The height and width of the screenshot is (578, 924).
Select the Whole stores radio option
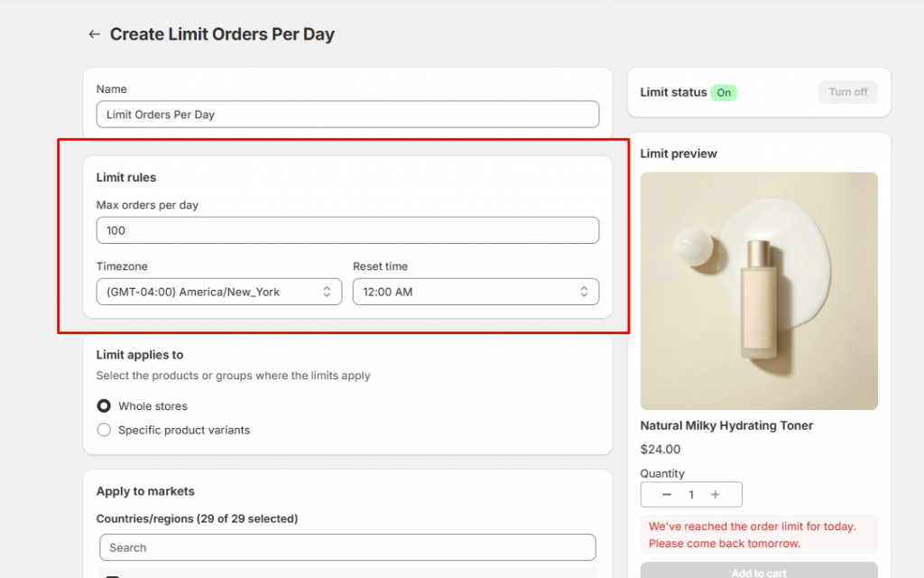(104, 406)
